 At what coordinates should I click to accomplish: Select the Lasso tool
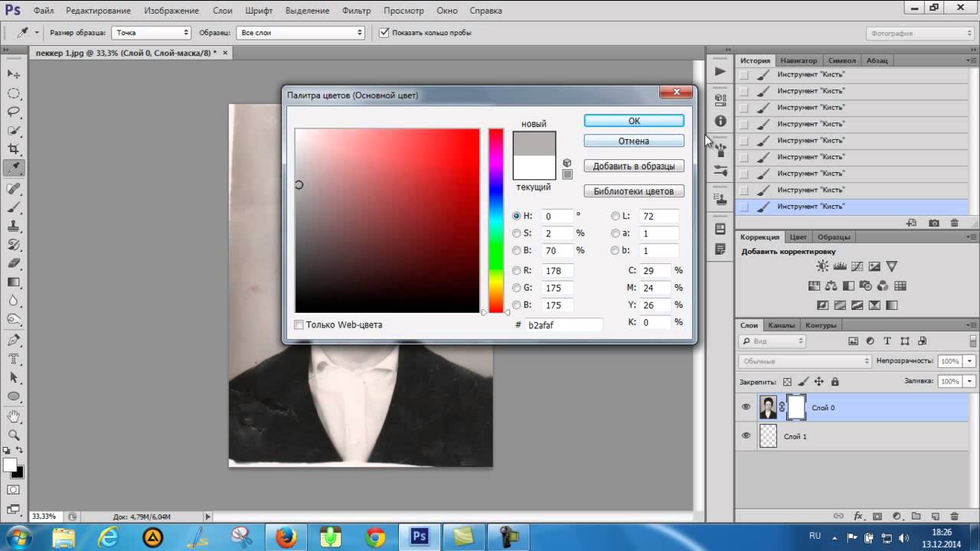[14, 112]
